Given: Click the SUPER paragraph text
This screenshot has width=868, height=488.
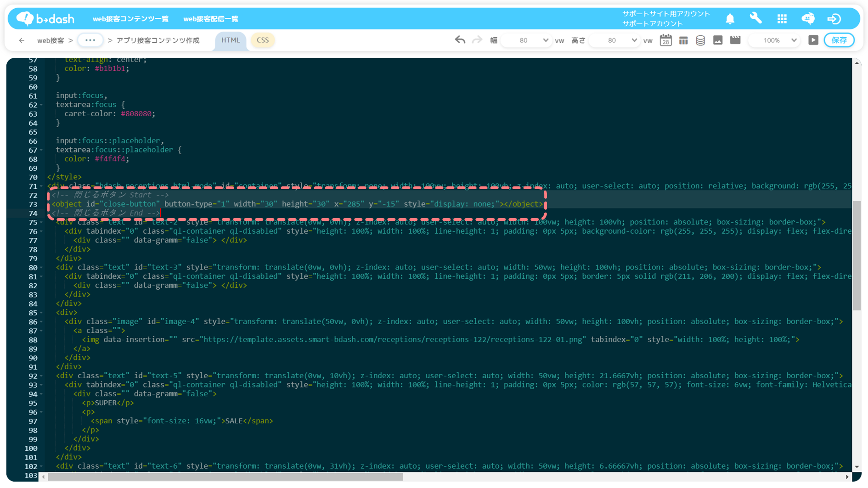Looking at the screenshot, I should [x=106, y=403].
